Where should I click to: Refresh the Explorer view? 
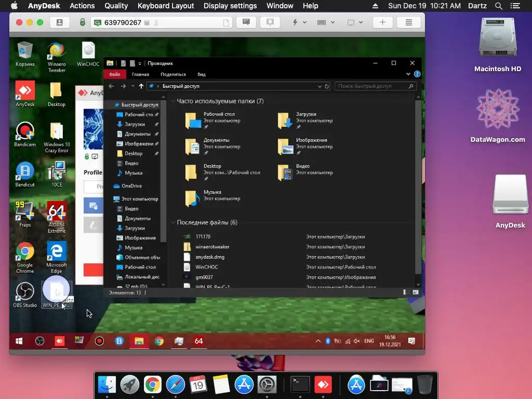tap(327, 87)
